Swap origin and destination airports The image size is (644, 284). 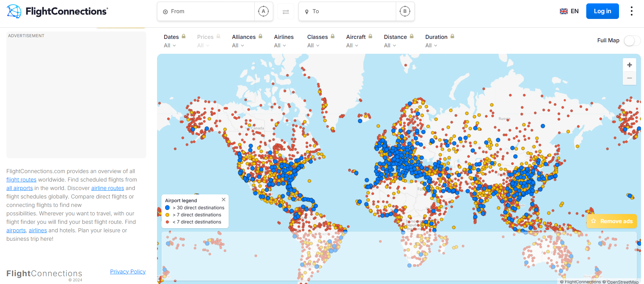pyautogui.click(x=286, y=11)
